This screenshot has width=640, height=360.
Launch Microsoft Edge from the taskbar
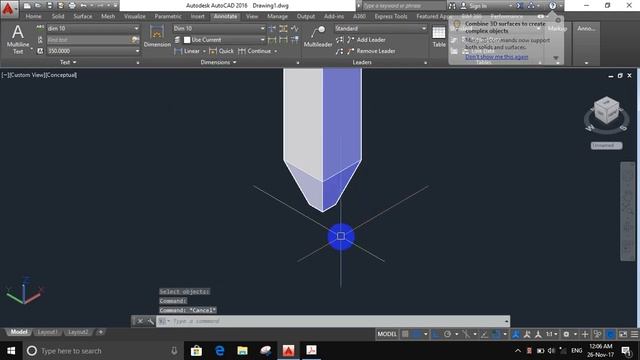[220, 351]
